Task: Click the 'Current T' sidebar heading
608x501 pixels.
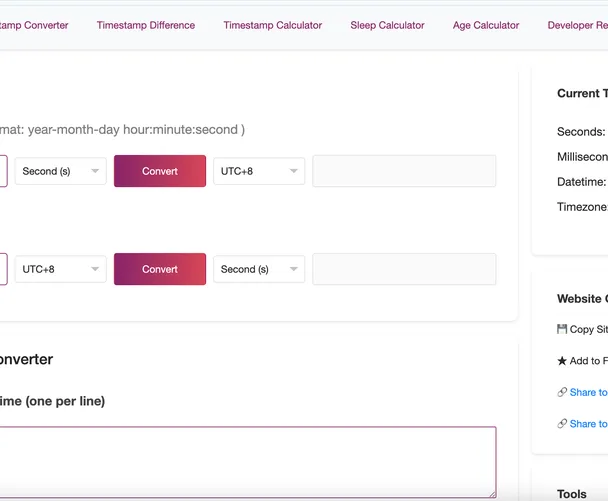Action: click(582, 93)
